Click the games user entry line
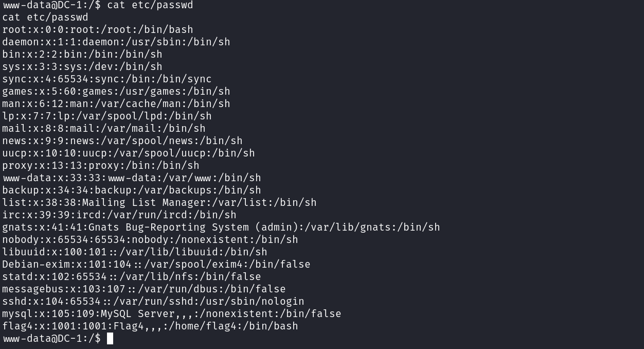The image size is (644, 349). tap(116, 92)
